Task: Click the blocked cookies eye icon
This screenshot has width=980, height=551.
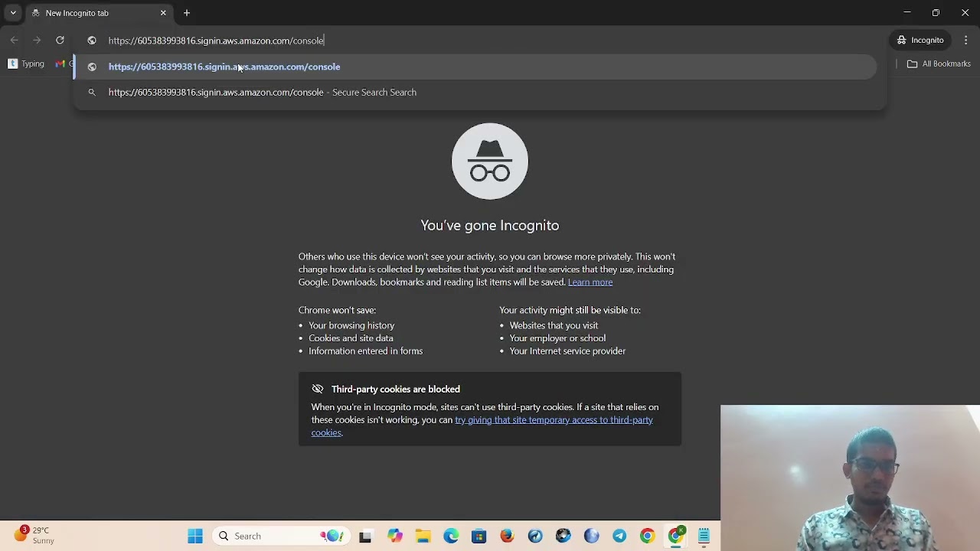Action: 318,389
